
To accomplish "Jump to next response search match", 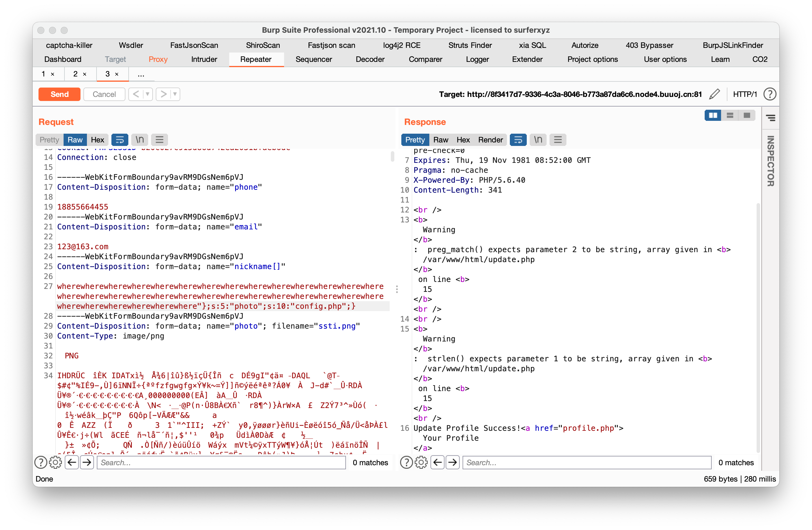I will tap(452, 462).
